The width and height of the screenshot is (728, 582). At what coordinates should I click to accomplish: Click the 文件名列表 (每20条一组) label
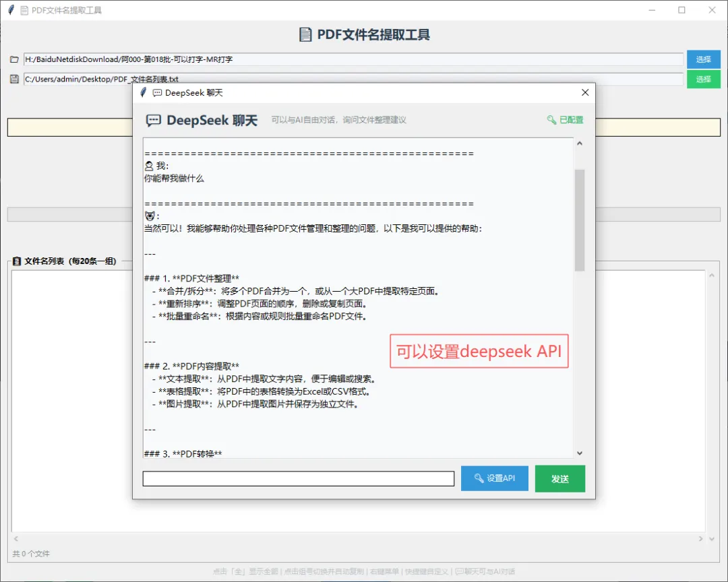tap(70, 261)
